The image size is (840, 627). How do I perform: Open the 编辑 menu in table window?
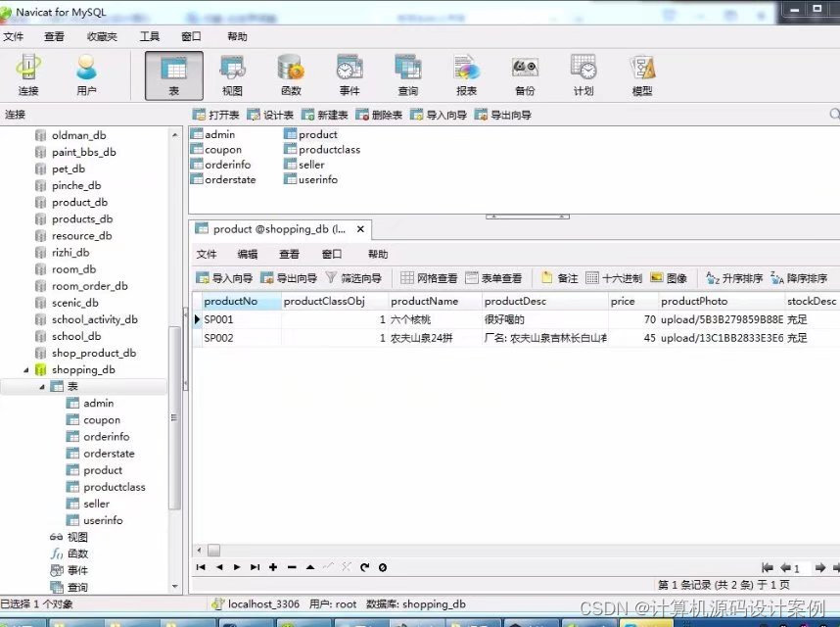(248, 254)
